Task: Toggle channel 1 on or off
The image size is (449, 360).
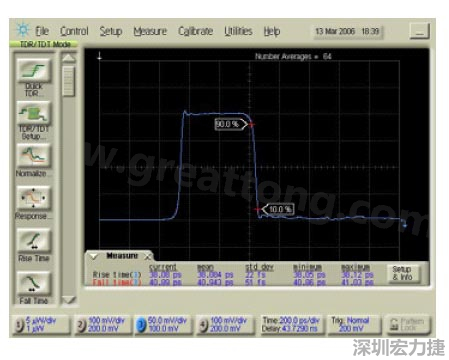Action: [20, 325]
